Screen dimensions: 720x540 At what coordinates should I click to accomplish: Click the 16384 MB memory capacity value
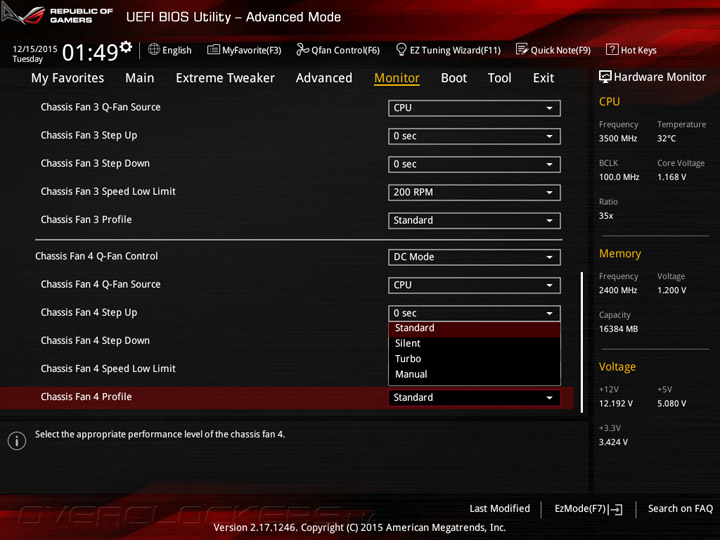tap(618, 329)
